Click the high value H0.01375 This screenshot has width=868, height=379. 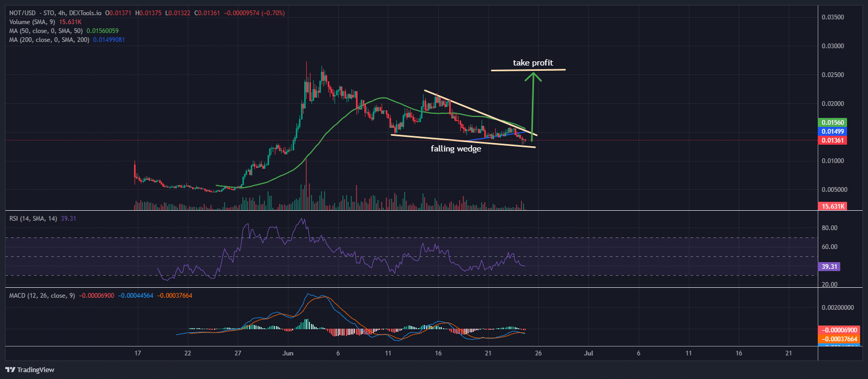point(149,13)
